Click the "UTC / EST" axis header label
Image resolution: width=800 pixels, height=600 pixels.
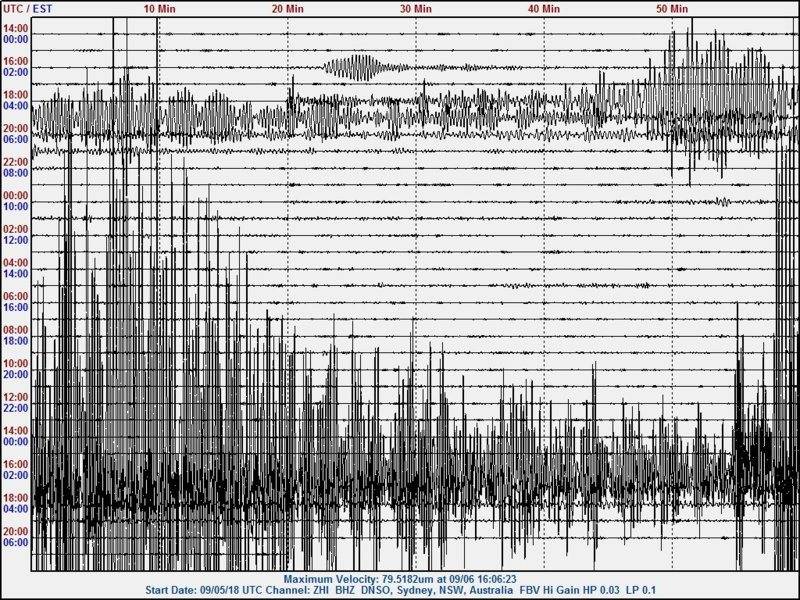point(28,9)
